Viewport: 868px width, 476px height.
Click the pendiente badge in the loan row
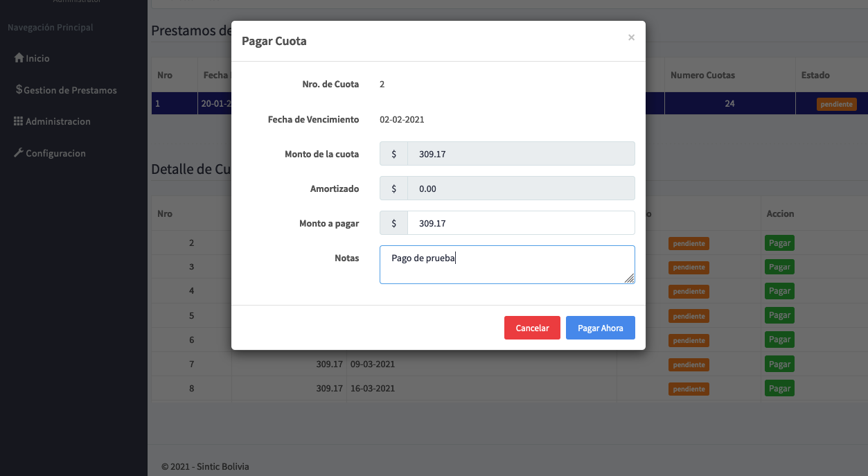[836, 105]
